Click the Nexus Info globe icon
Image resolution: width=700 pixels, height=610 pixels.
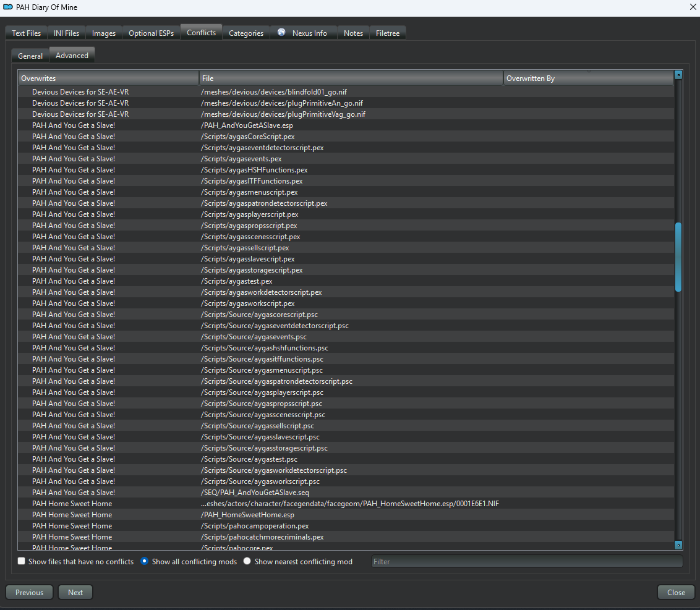(281, 32)
